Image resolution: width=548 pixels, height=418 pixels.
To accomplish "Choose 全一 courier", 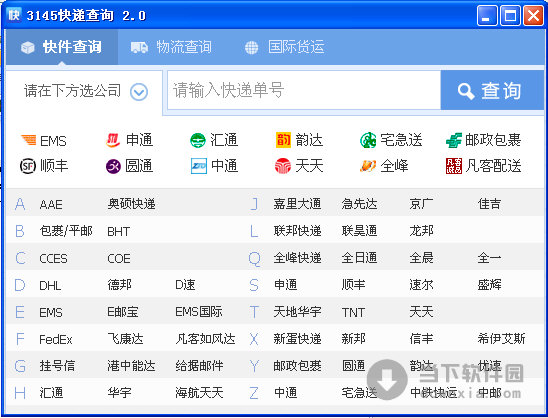I will point(489,258).
